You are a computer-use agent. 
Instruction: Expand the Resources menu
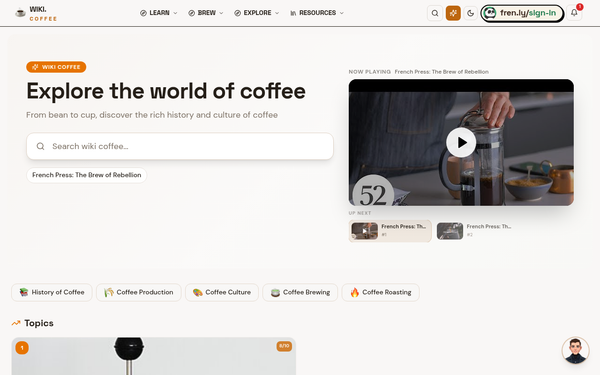pyautogui.click(x=317, y=13)
